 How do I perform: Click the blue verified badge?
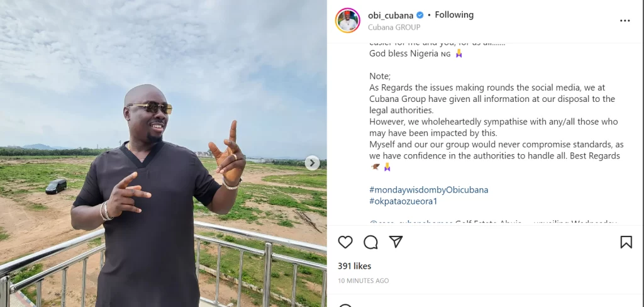tap(419, 15)
